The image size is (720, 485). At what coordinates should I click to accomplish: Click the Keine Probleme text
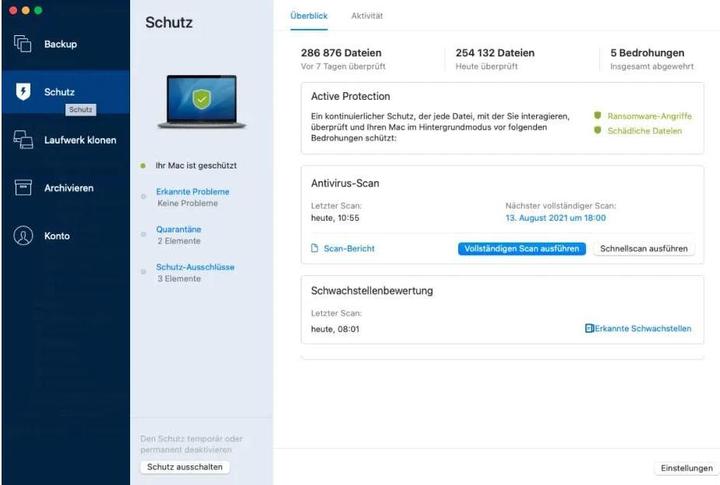[x=188, y=203]
